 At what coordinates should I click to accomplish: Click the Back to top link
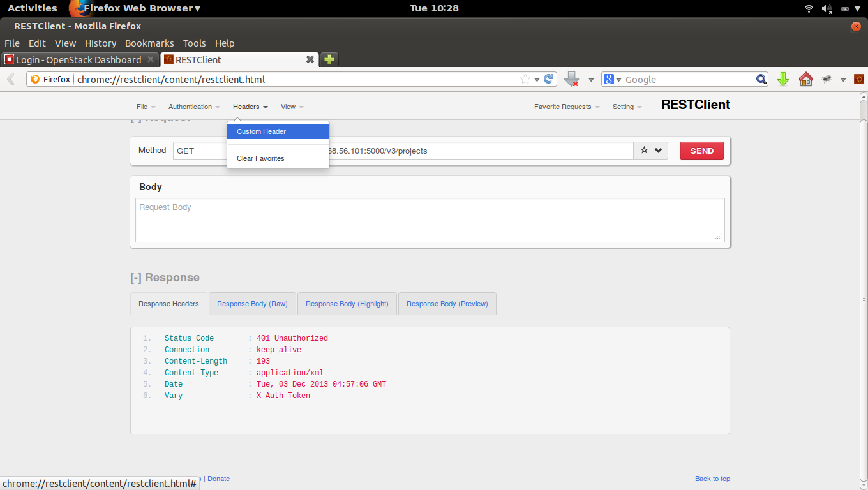pos(712,479)
